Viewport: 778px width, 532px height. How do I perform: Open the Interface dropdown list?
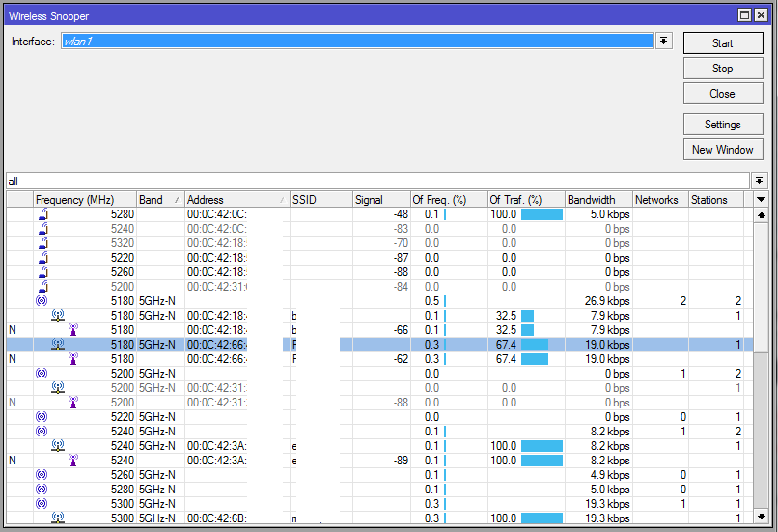[x=663, y=41]
